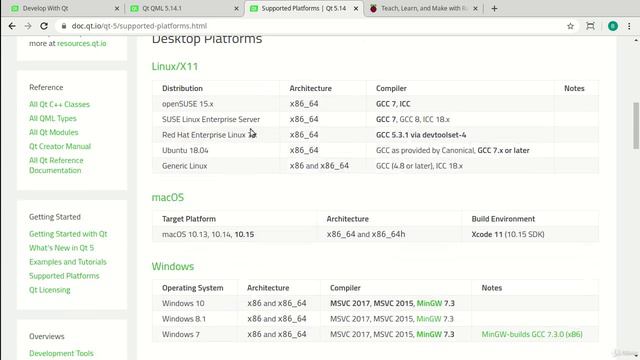Open What's New in Qt 5 link
Image resolution: width=640 pixels, height=360 pixels.
(61, 248)
